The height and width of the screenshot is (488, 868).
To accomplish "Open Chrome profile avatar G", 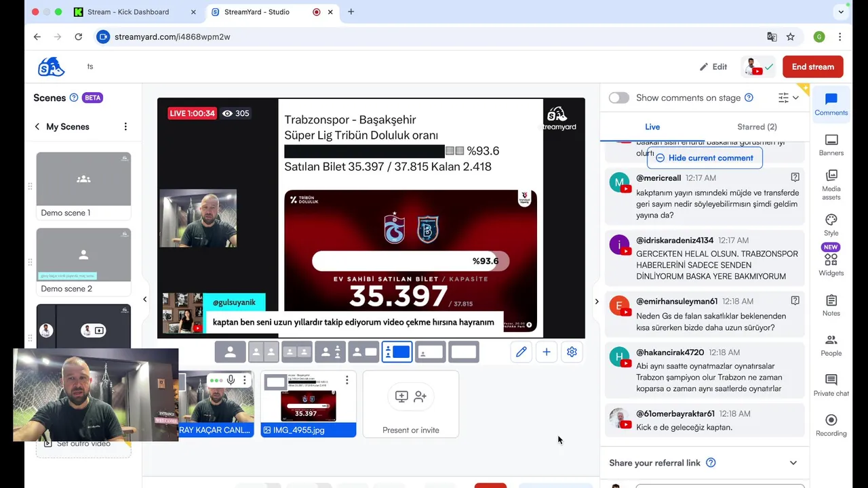I will coord(819,37).
